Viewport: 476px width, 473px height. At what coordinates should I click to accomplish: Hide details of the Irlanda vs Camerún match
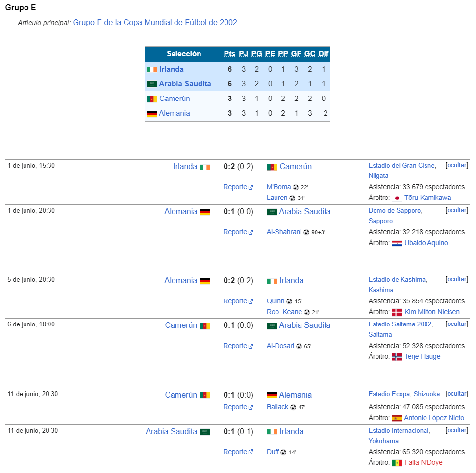point(456,165)
